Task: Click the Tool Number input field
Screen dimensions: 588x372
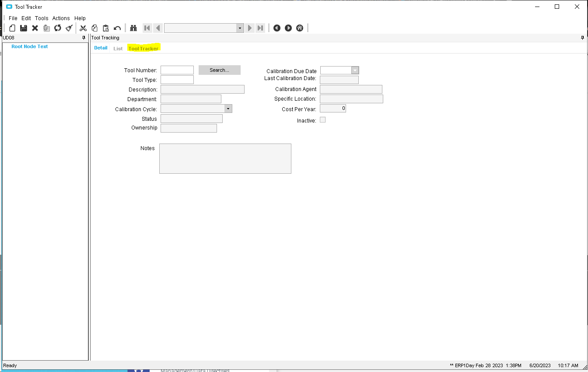Action: (177, 70)
